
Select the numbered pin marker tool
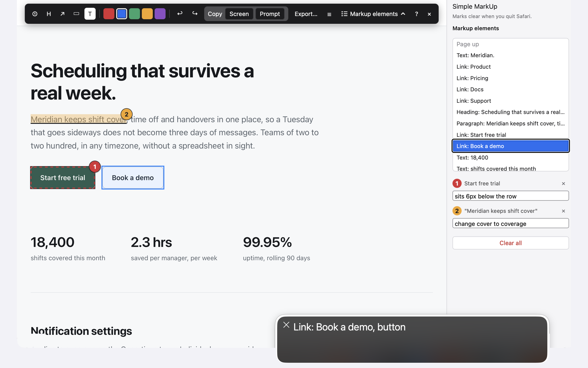click(35, 14)
